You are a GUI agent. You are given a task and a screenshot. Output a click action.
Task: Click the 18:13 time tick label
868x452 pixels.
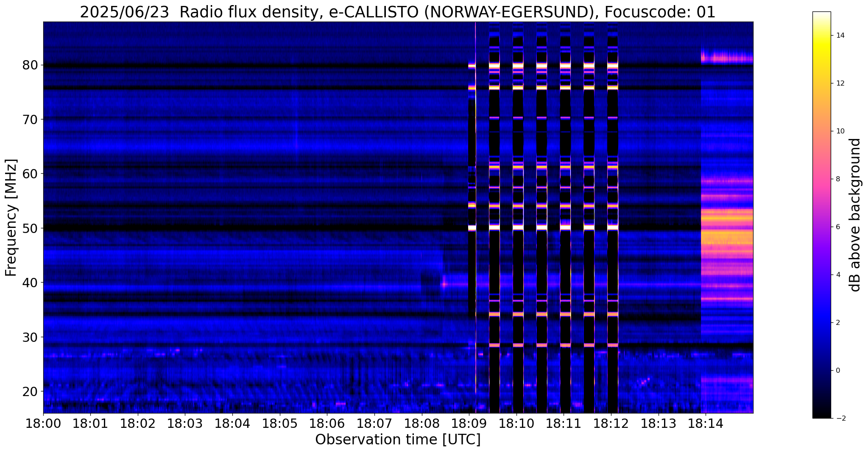[658, 423]
